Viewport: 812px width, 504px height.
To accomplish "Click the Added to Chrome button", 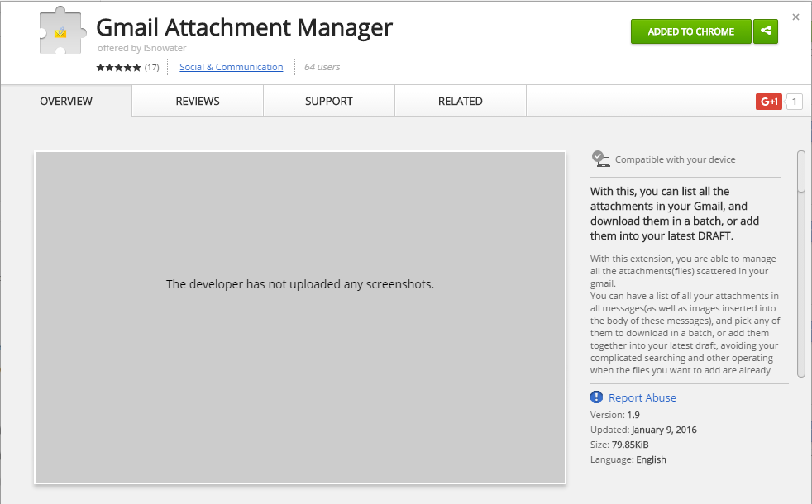I will [690, 31].
